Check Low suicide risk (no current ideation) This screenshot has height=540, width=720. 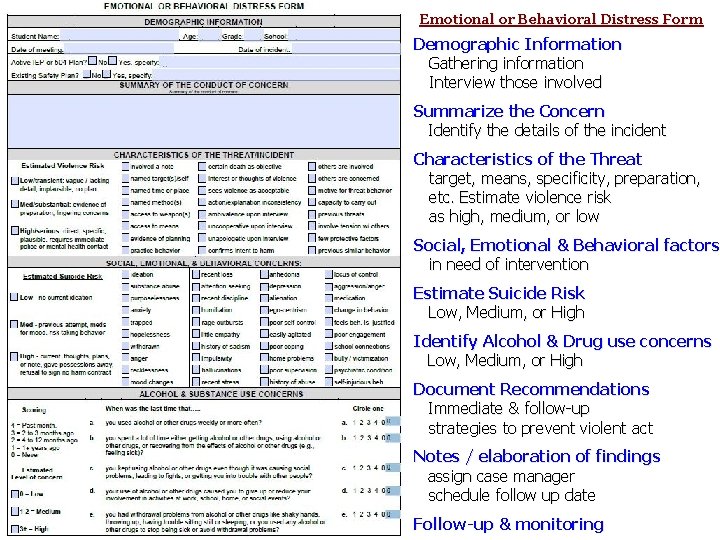point(14,297)
